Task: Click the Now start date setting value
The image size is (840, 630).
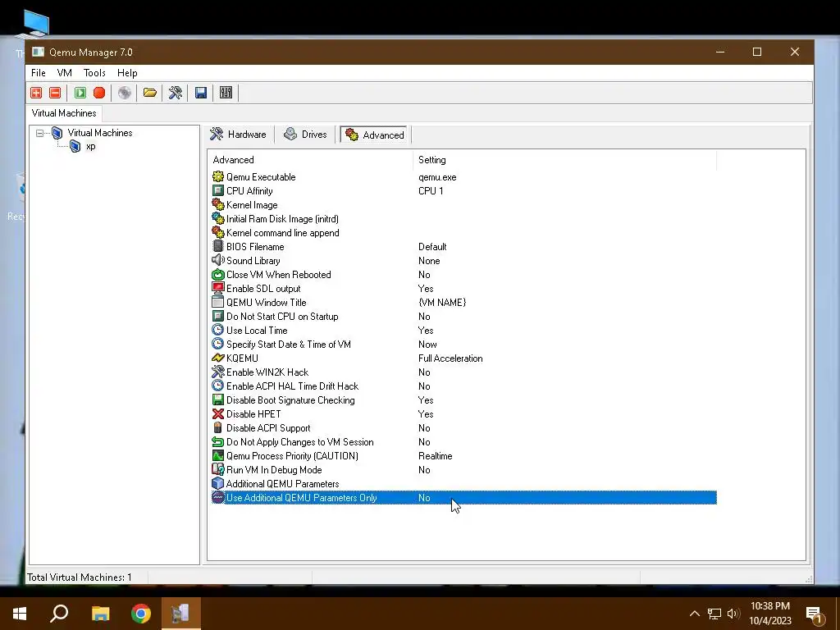Action: click(x=427, y=345)
